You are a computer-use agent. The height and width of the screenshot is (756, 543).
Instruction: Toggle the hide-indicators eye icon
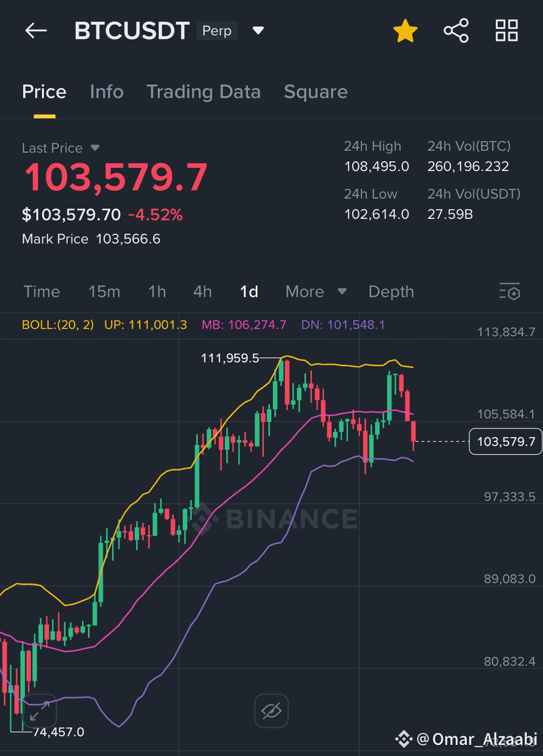pos(271,711)
